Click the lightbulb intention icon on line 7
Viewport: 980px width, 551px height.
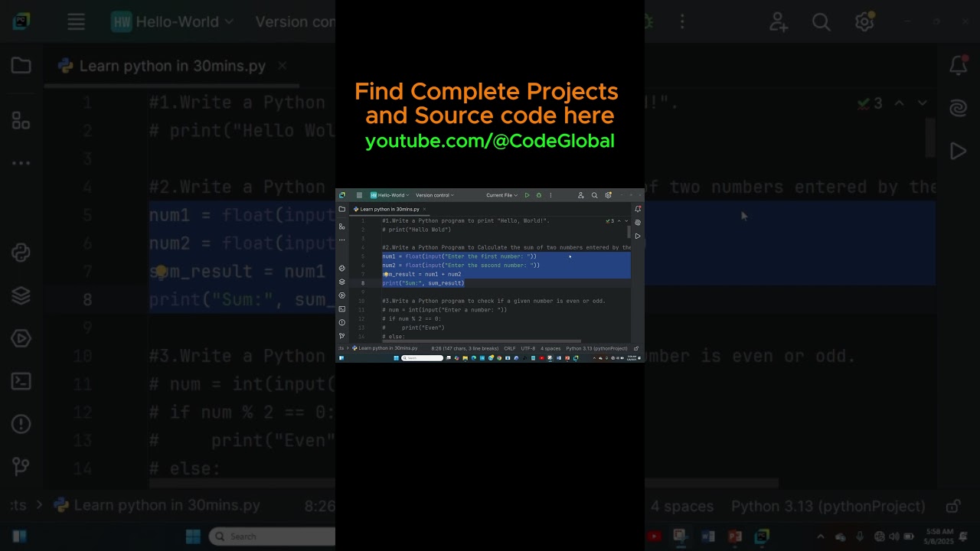pyautogui.click(x=385, y=274)
